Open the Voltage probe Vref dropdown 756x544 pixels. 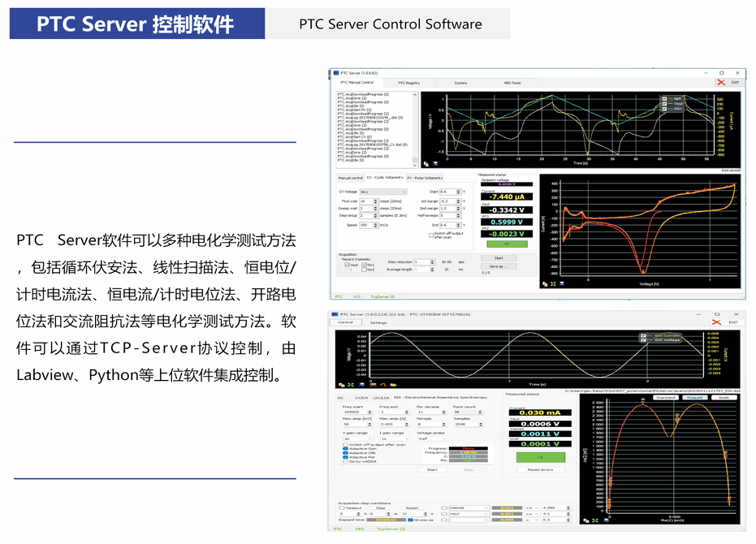(x=432, y=439)
